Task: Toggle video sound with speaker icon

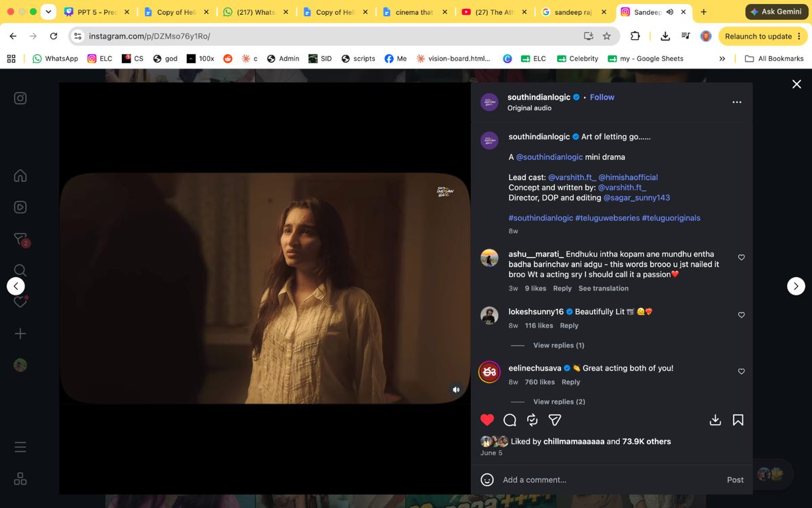Action: [x=456, y=389]
